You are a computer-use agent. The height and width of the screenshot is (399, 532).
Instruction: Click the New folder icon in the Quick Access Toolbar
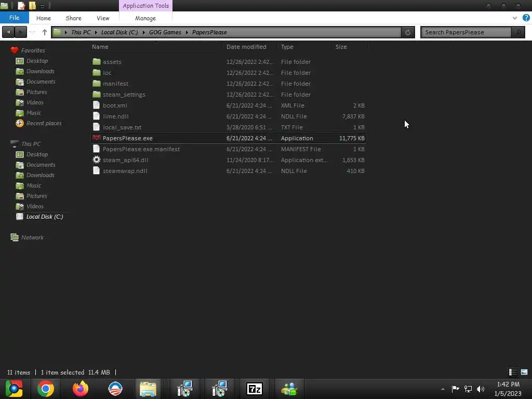coord(32,5)
